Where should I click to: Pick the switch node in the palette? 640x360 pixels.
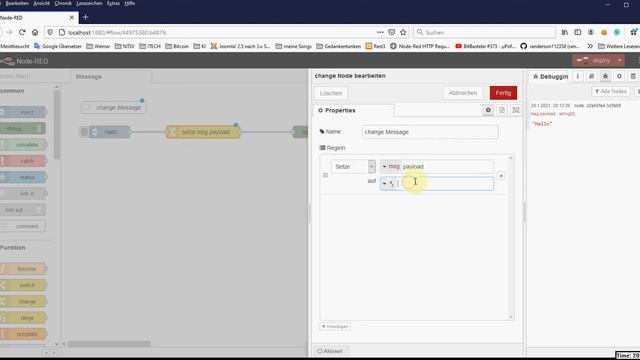click(x=23, y=285)
